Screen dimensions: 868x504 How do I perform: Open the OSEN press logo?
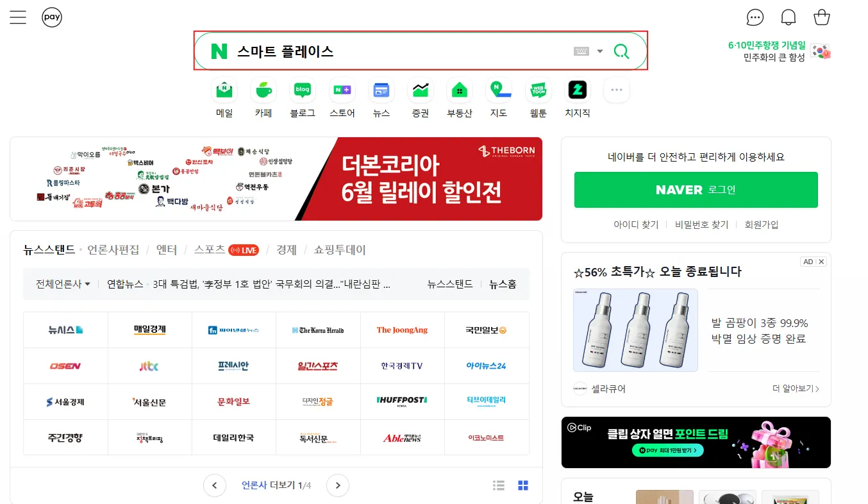tap(65, 366)
